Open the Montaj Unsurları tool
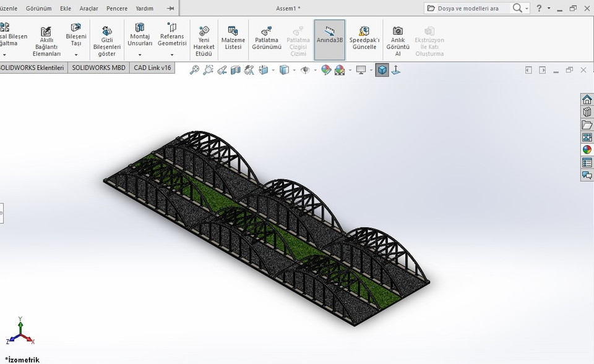The width and height of the screenshot is (594, 364). (x=140, y=38)
